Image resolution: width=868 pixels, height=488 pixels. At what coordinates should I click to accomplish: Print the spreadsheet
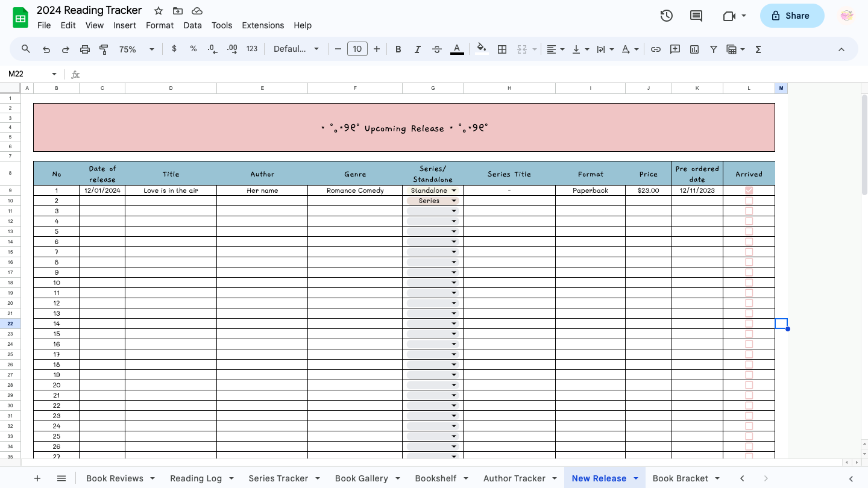85,49
